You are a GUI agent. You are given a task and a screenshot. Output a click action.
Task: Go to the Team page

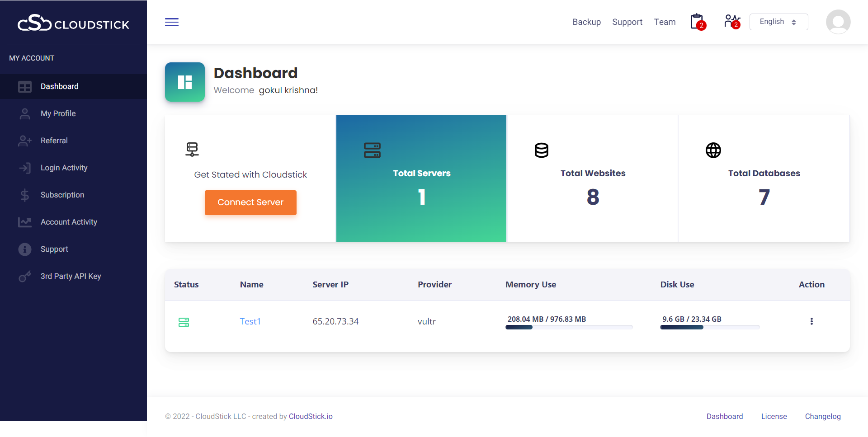665,22
